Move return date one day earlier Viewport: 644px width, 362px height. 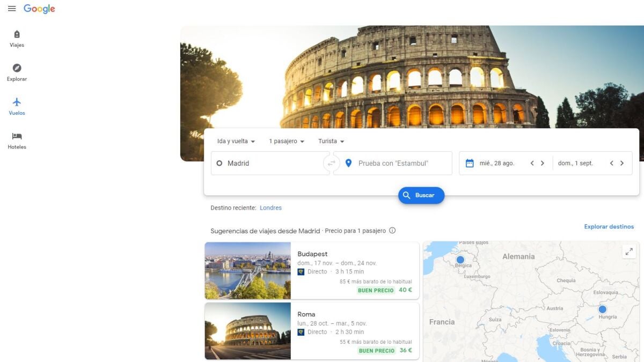tap(611, 163)
